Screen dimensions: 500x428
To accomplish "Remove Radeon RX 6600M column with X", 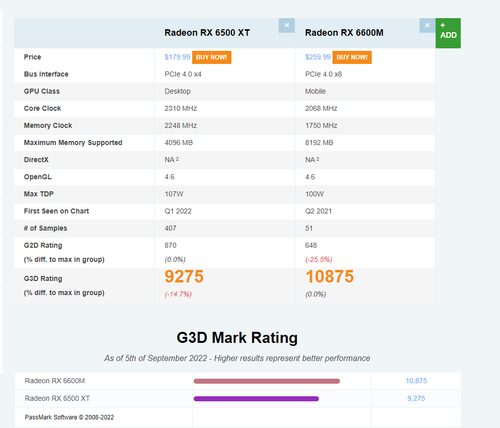I will (x=427, y=25).
